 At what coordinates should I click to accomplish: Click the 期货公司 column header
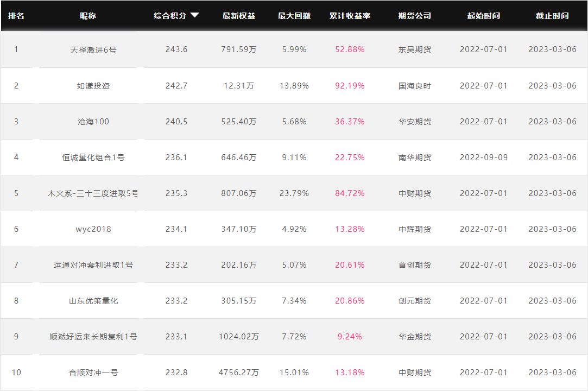pos(414,16)
